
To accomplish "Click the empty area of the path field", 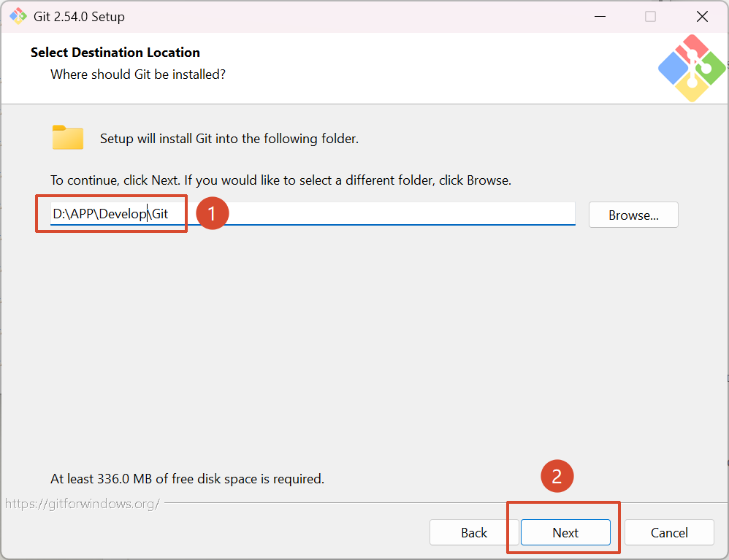I will coord(402,215).
